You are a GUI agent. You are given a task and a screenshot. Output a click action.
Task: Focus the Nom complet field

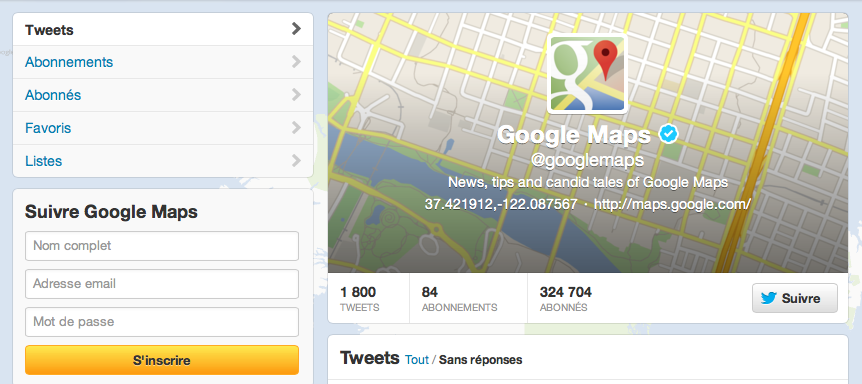162,246
